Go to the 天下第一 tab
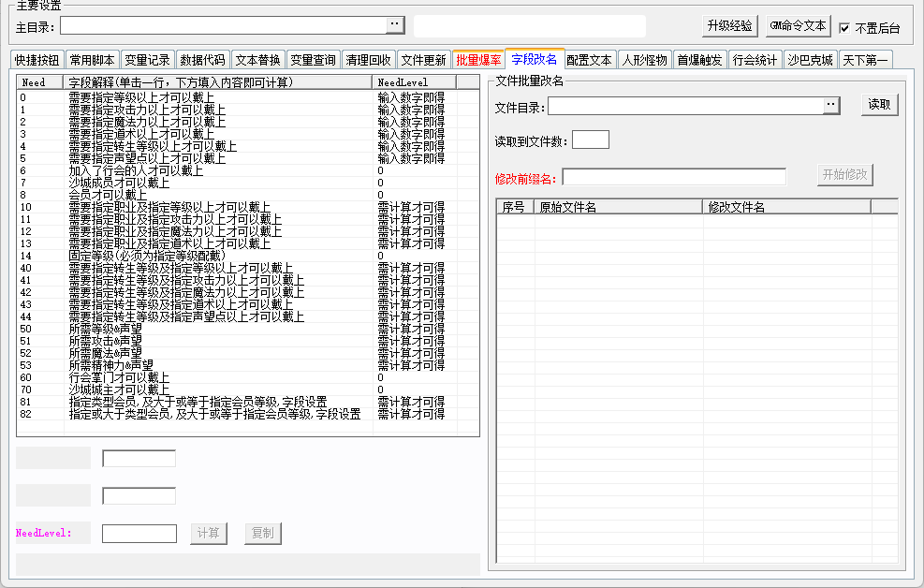The width and height of the screenshot is (924, 588). coord(865,60)
